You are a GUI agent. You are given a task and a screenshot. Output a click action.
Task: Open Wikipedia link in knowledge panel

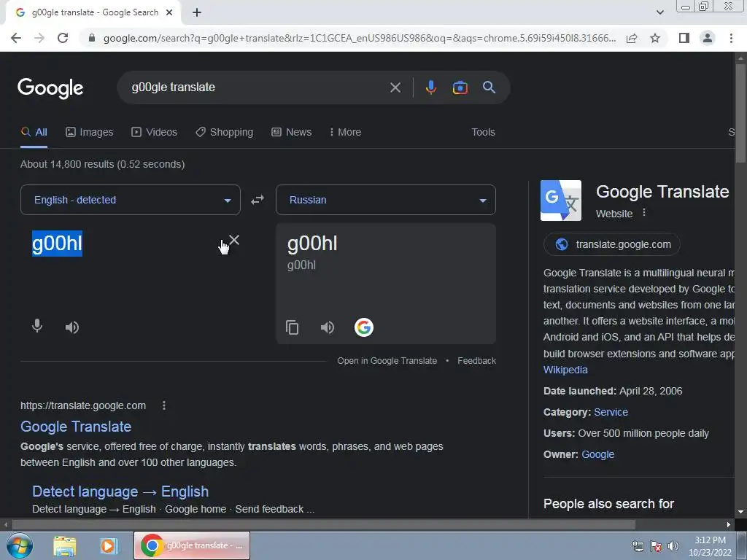565,370
